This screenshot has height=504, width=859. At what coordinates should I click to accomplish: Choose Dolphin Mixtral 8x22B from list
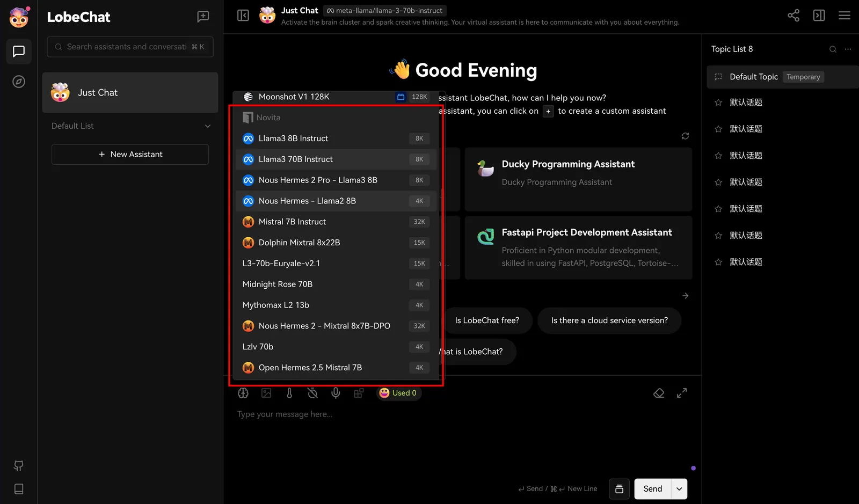(299, 243)
